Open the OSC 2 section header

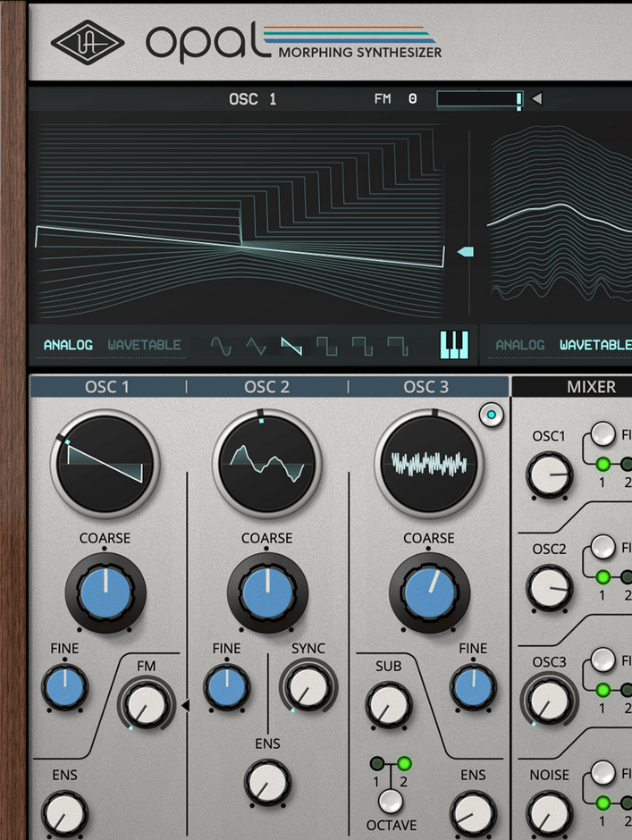pyautogui.click(x=267, y=387)
